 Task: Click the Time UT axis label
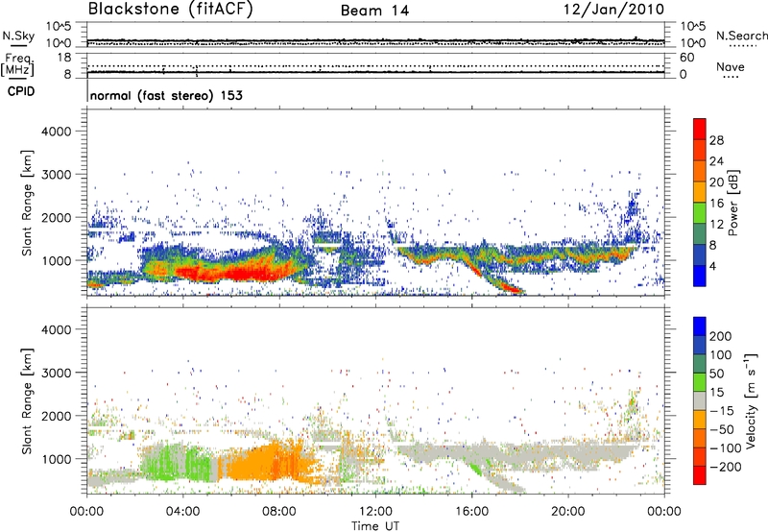pyautogui.click(x=375, y=525)
